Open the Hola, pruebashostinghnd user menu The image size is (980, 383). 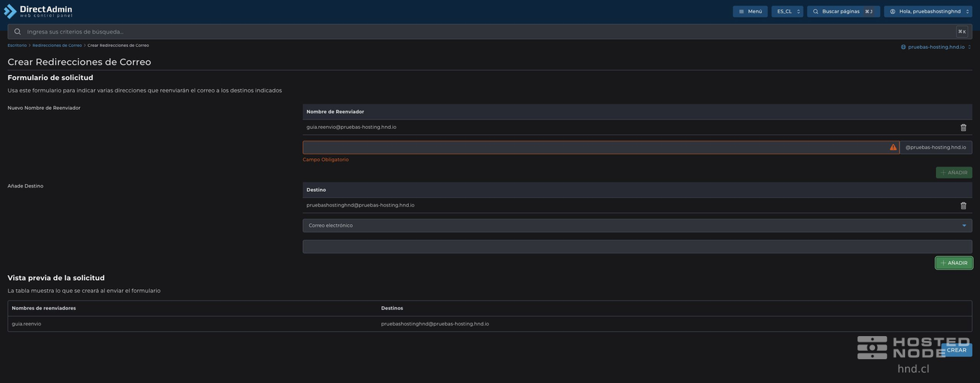pos(928,11)
